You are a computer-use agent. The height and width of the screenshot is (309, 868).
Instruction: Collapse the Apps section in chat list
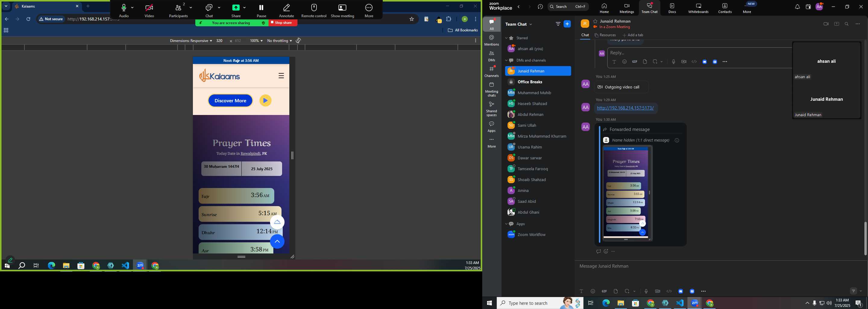[506, 224]
